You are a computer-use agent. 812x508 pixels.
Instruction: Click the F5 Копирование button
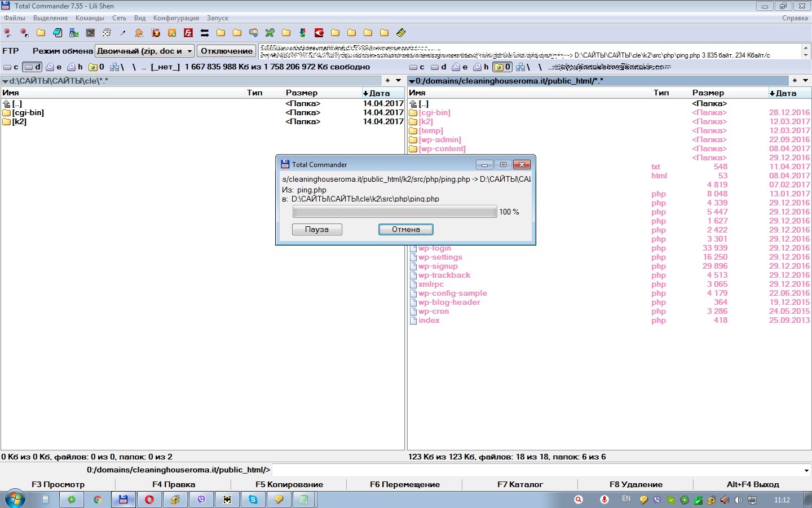click(289, 484)
